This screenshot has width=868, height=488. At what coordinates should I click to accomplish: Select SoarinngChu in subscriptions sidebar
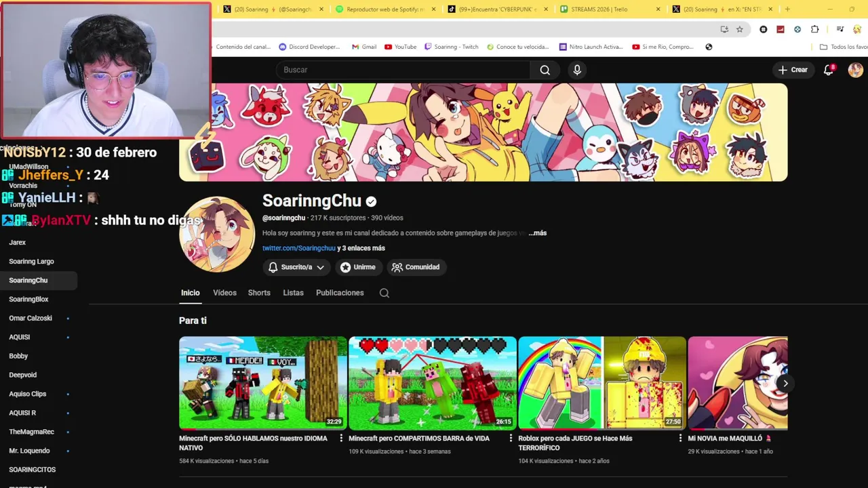[39, 281]
